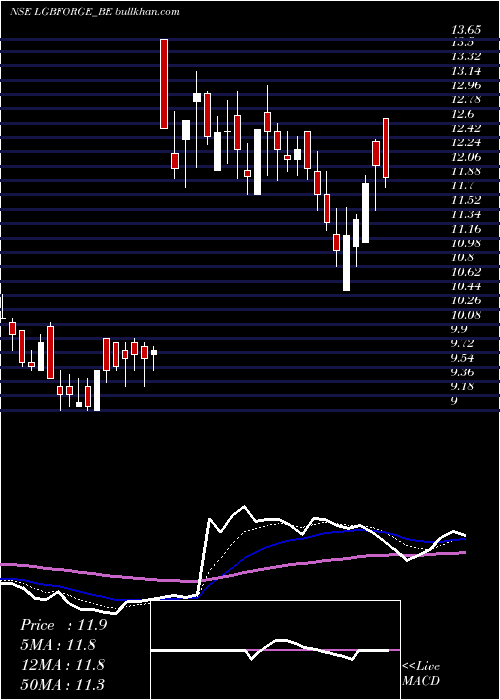Click the 12.06 price axis label

click(466, 157)
